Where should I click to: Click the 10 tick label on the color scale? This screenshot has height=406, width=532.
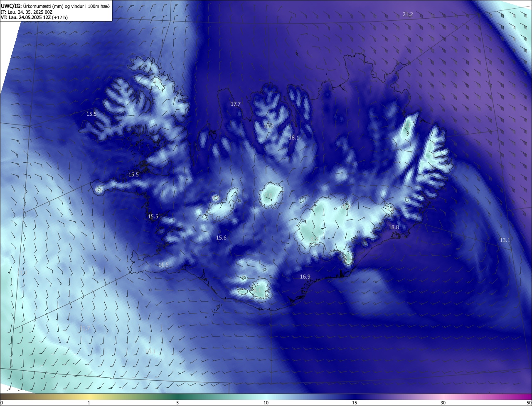pos(266,403)
